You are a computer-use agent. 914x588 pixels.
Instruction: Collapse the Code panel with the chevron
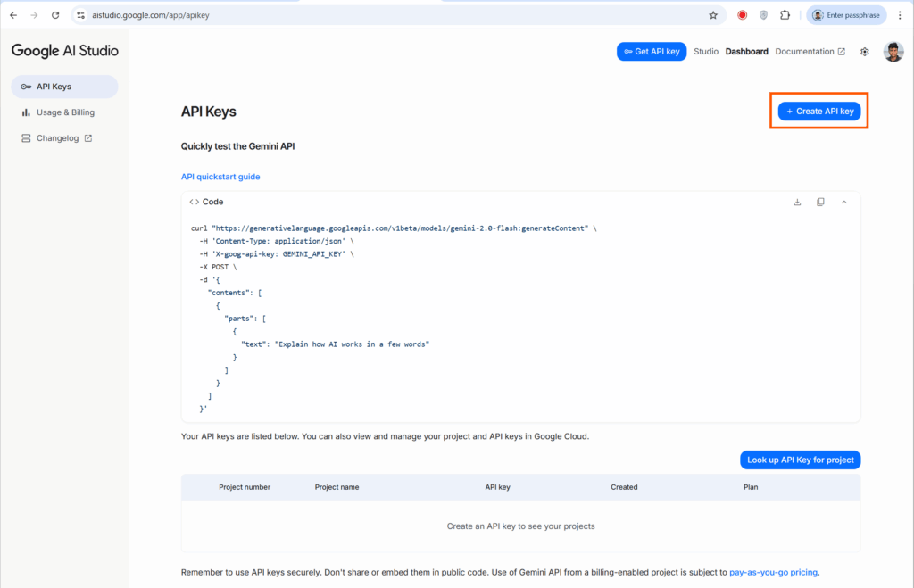[x=843, y=203]
